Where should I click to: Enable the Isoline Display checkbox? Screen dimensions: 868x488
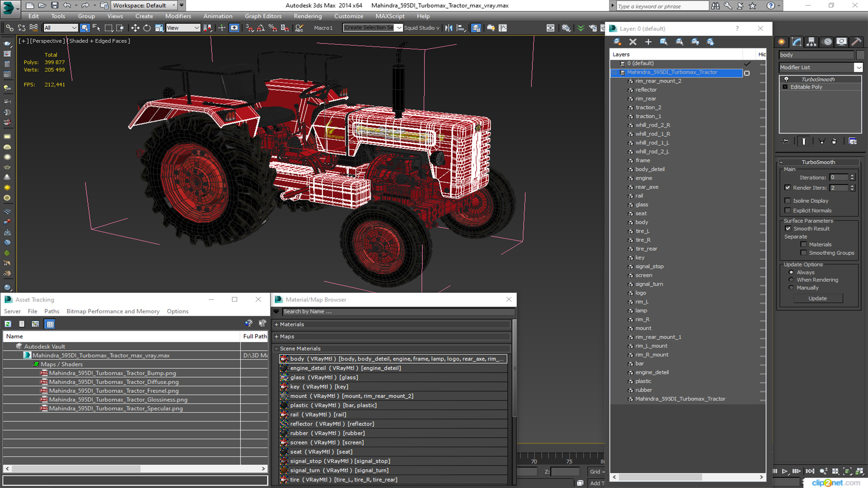click(788, 201)
